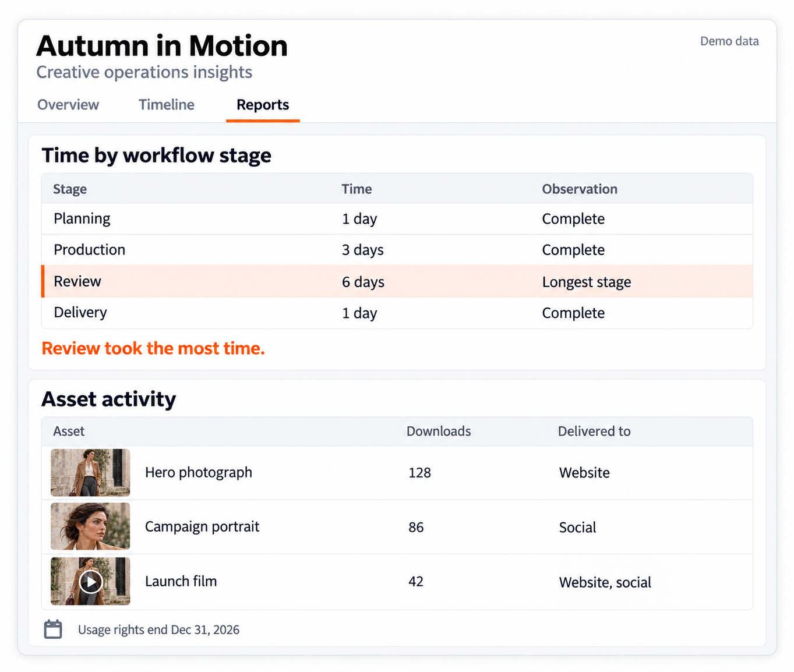Click the Downloads column header

439,432
